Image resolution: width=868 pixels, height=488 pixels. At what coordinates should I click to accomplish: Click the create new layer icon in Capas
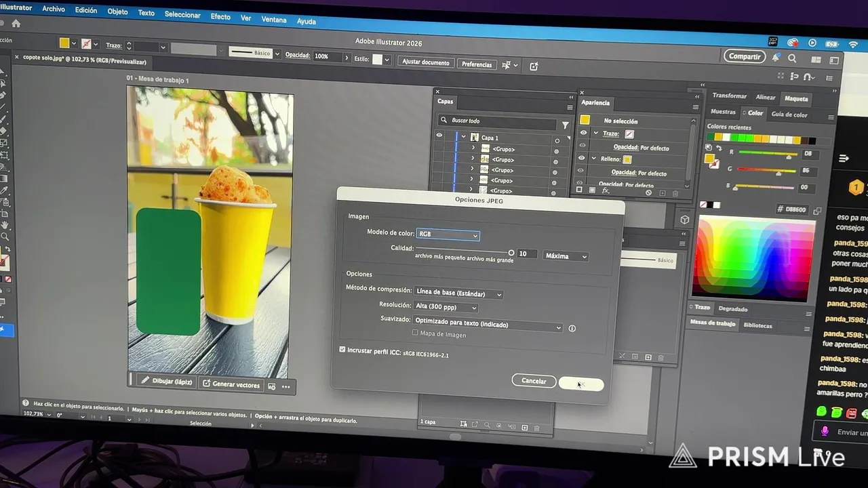524,428
